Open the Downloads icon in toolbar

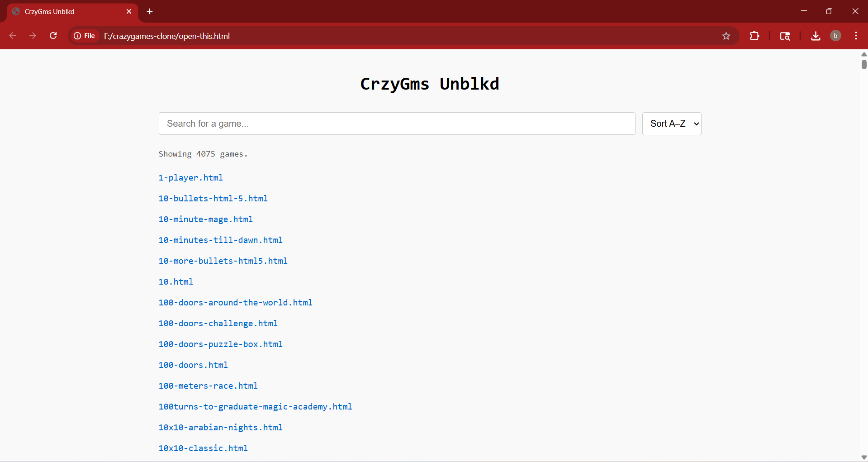[x=816, y=36]
